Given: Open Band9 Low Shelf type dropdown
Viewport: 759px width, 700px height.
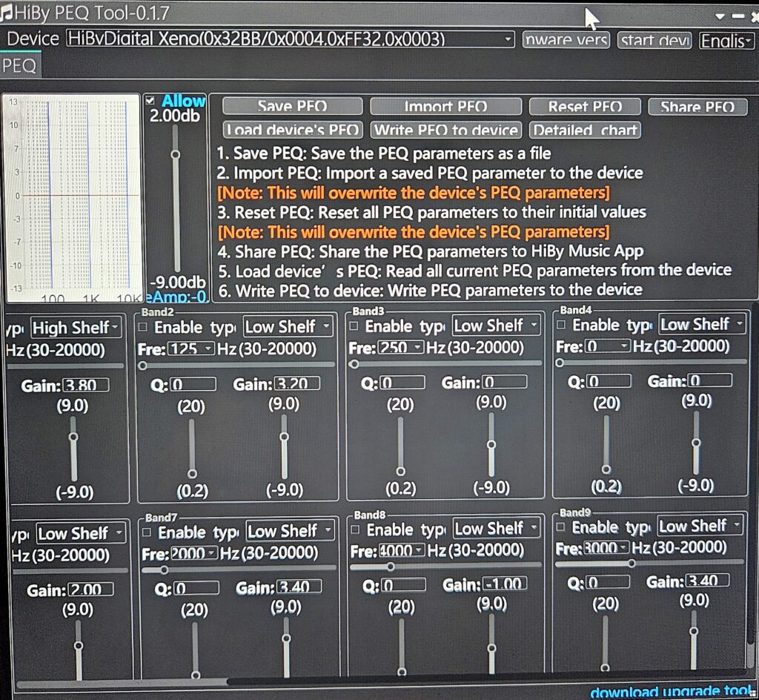Looking at the screenshot, I should point(700,525).
